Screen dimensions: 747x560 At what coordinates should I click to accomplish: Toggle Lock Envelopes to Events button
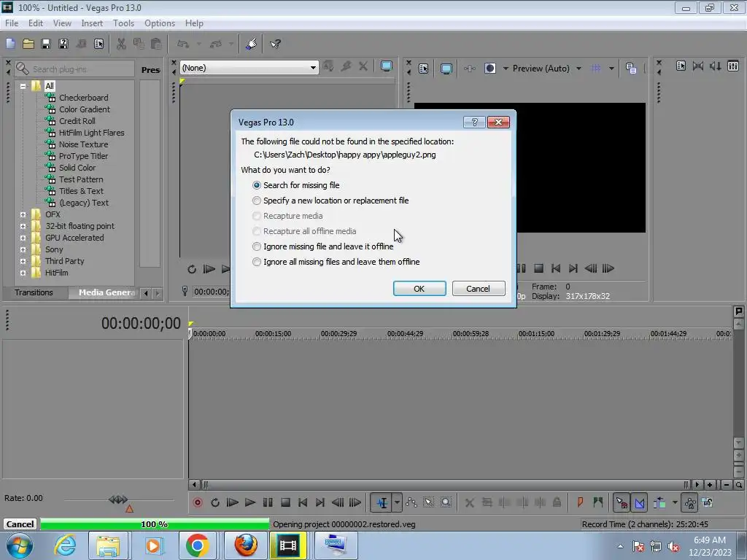[690, 502]
